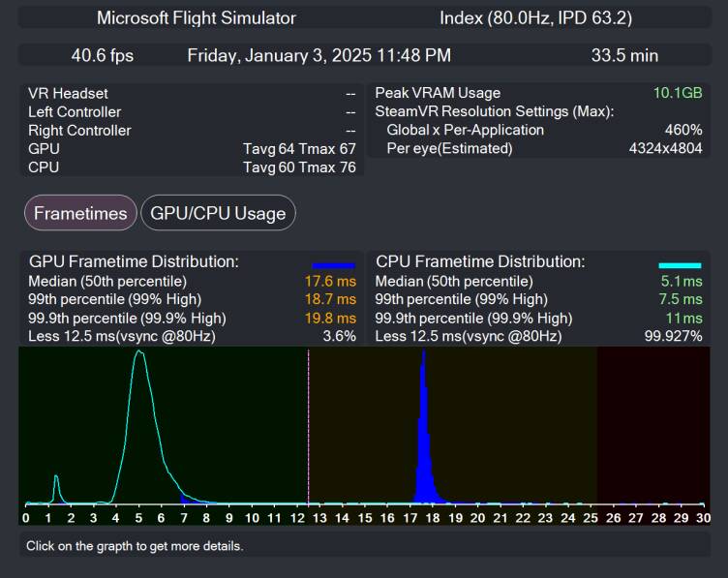This screenshot has width=728, height=578.
Task: Click the CPU median 5.1 ms value
Action: [x=682, y=282]
